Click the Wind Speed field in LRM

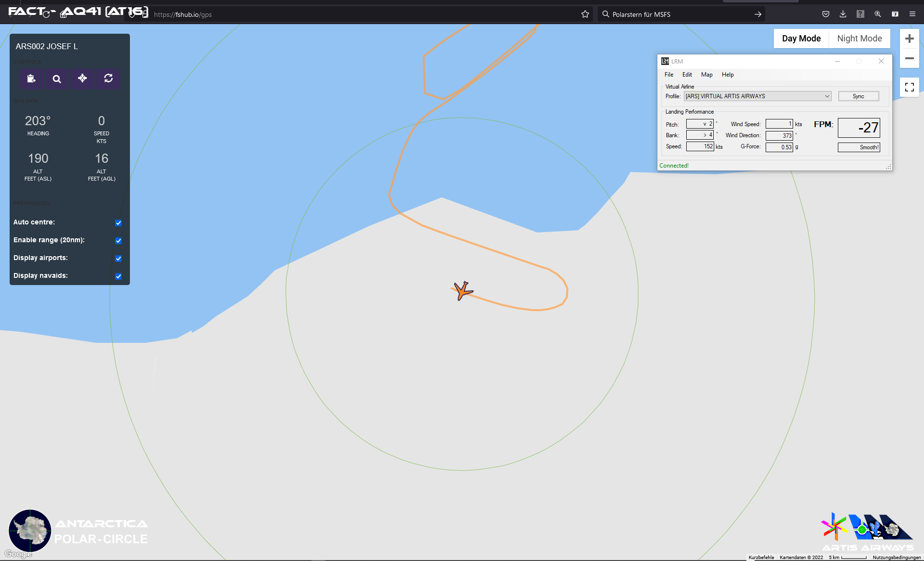point(779,124)
